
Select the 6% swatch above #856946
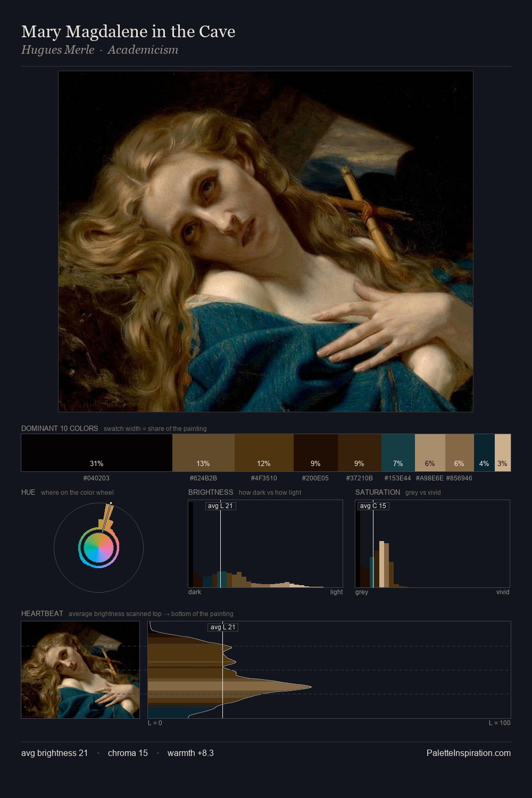460,453
